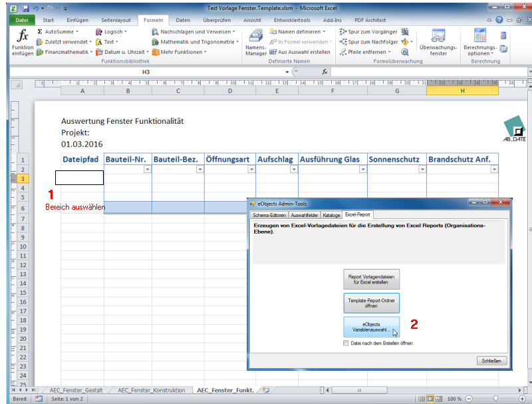Switch to the Start ribbon tab

click(x=48, y=20)
